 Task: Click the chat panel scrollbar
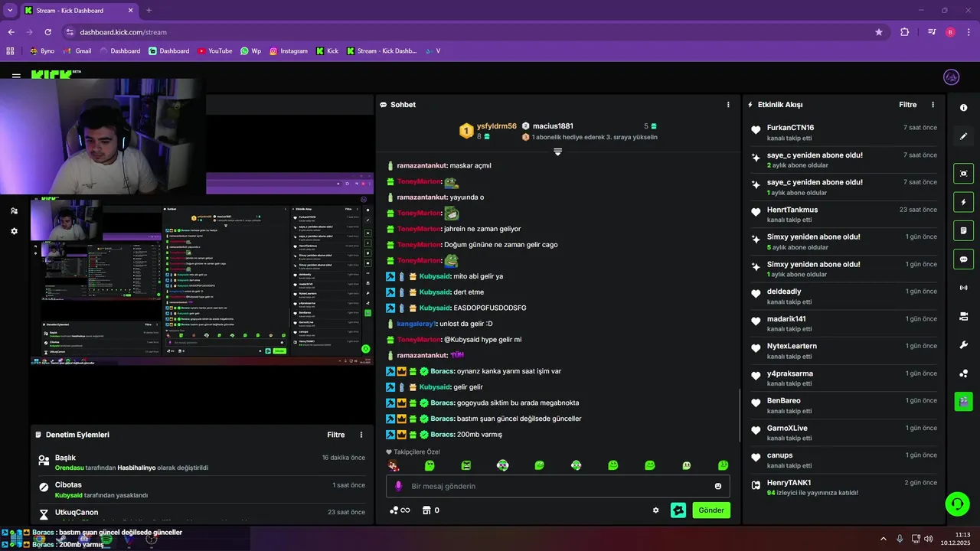(740, 415)
